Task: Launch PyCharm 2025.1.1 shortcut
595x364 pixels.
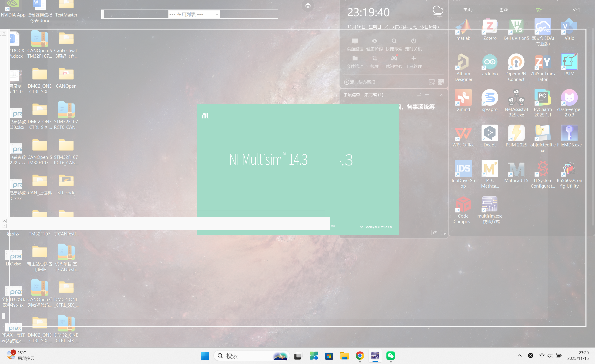Action: [542, 97]
